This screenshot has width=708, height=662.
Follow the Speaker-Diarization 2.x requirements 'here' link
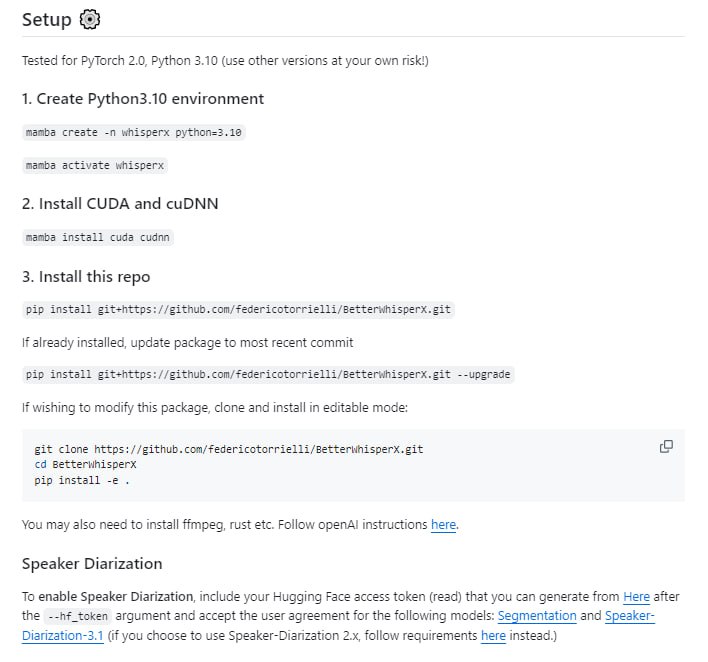point(493,635)
